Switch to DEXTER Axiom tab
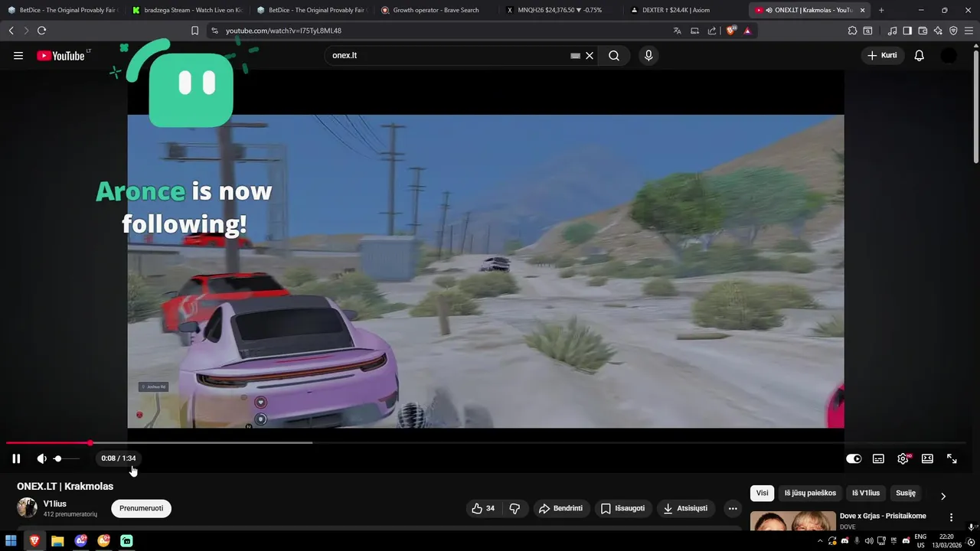Screen dimensions: 980x551 click(685, 10)
